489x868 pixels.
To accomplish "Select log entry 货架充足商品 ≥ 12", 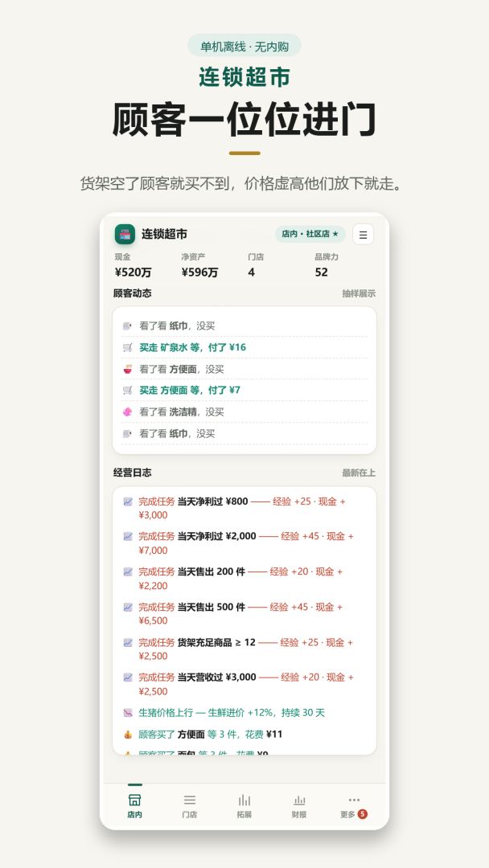I will [244, 649].
